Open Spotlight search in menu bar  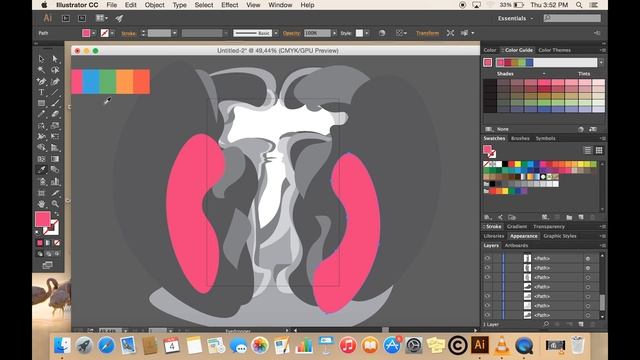point(579,5)
